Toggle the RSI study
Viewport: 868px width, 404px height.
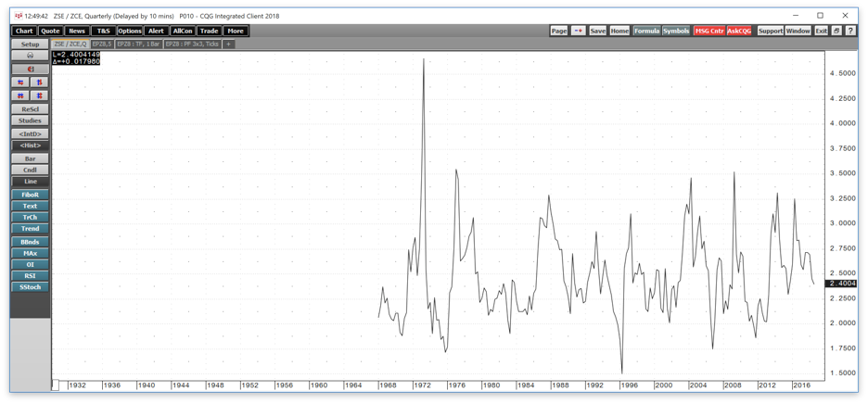(x=30, y=275)
